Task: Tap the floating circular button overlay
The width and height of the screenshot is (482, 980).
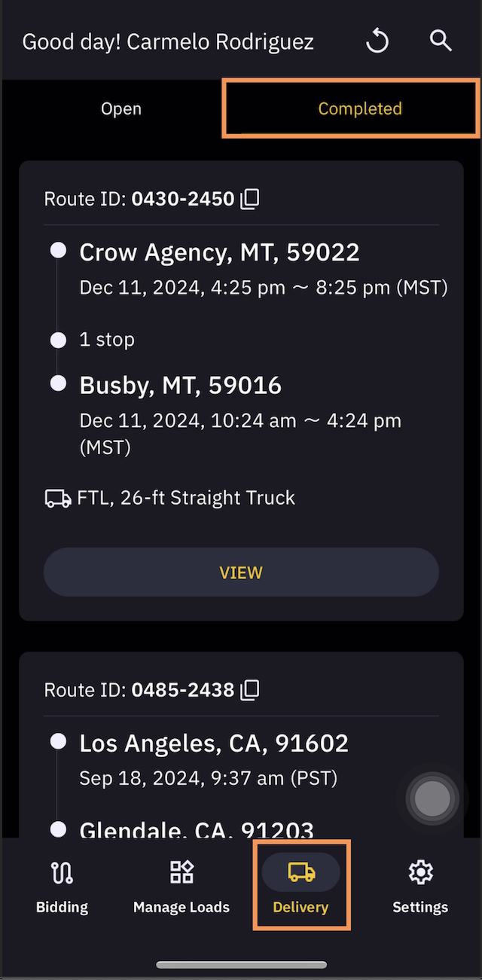Action: [x=432, y=798]
